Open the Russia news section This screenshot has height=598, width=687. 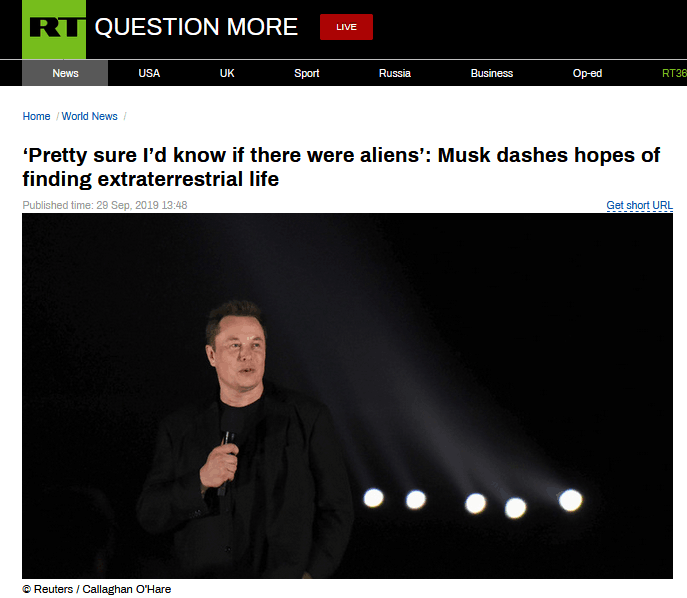(395, 73)
